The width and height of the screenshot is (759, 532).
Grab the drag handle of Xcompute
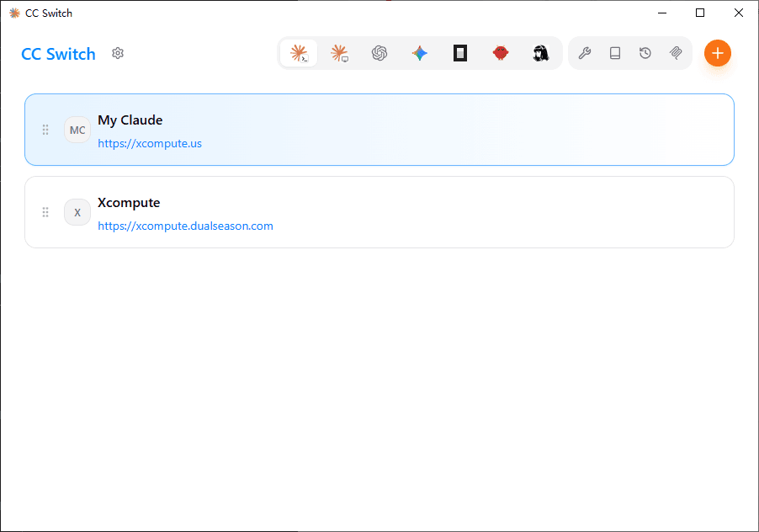pos(45,212)
